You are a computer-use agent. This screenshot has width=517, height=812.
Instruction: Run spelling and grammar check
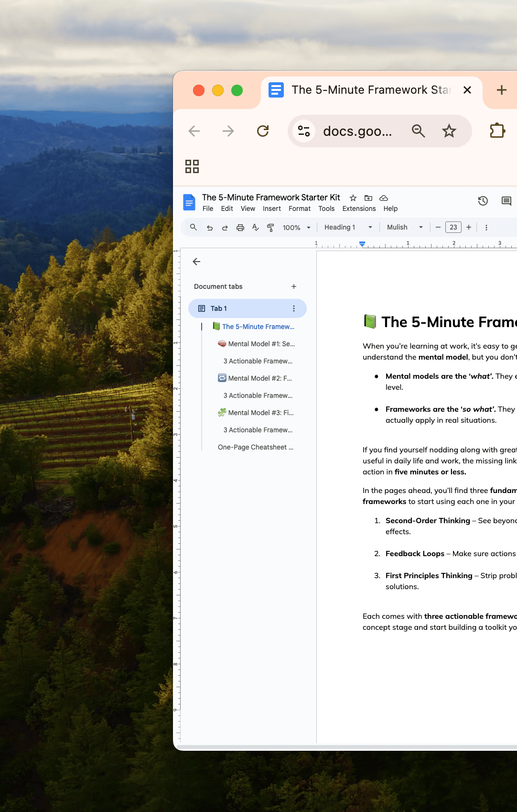[256, 228]
